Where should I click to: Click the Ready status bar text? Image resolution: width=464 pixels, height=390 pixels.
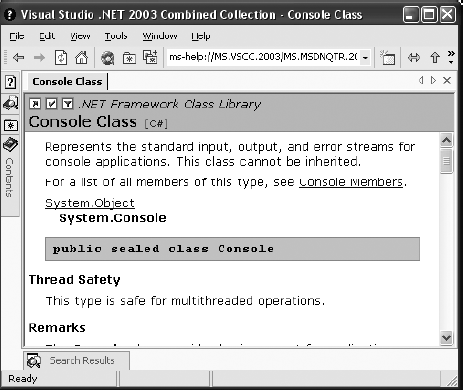23,379
